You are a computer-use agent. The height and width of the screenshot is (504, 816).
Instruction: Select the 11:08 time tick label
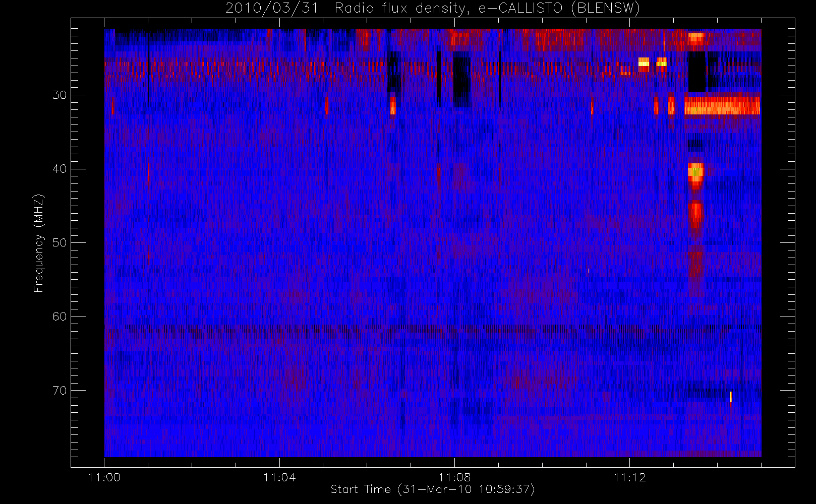point(454,477)
